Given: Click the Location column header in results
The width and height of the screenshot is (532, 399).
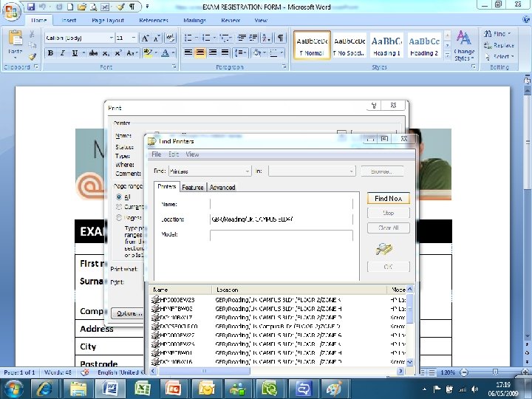Looking at the screenshot, I should pyautogui.click(x=299, y=290).
